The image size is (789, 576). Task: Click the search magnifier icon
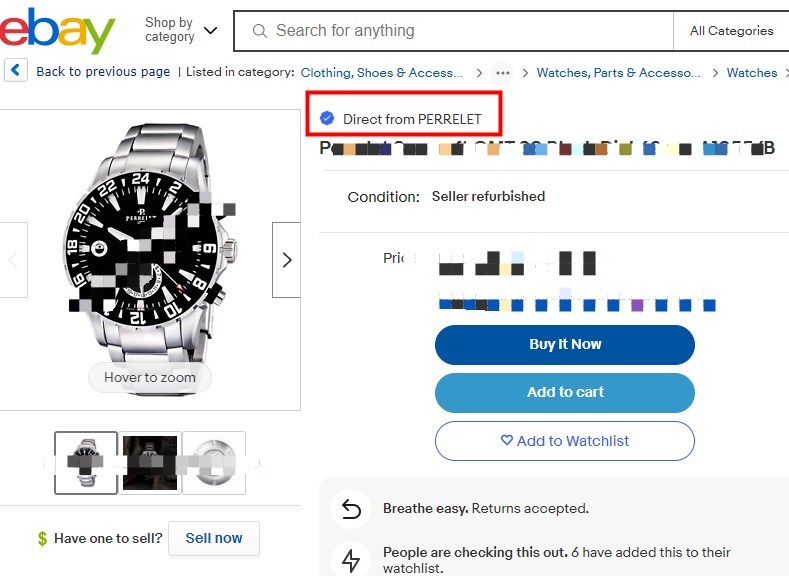[x=260, y=31]
